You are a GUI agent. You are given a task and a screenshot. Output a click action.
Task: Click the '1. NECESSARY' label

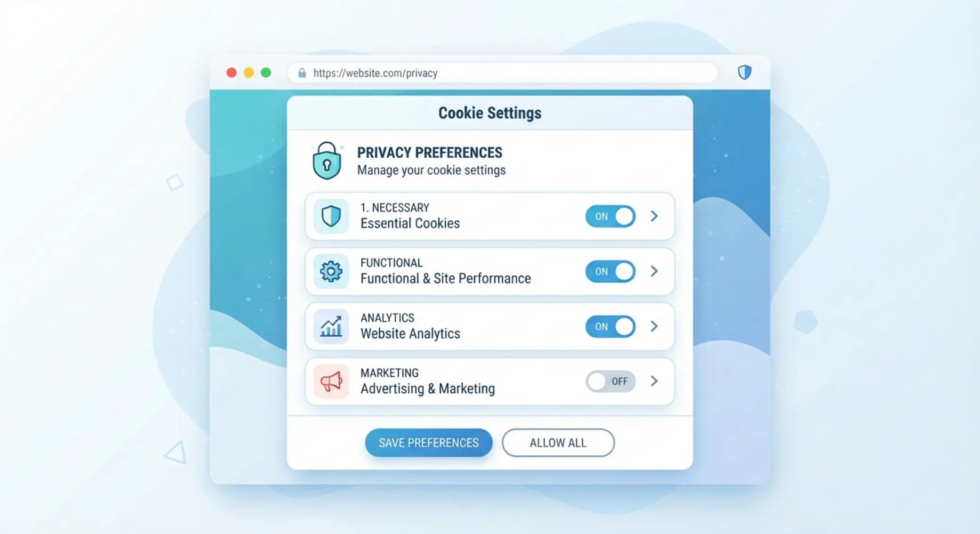point(395,208)
